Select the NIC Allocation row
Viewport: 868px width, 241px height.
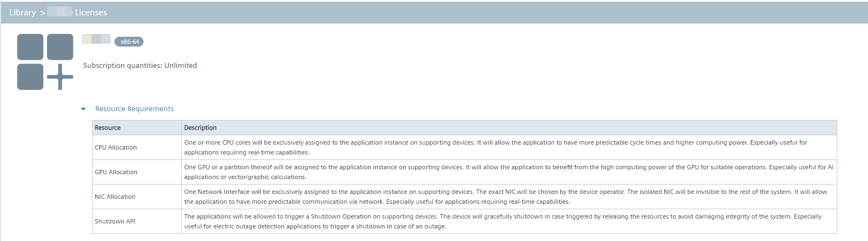115,197
